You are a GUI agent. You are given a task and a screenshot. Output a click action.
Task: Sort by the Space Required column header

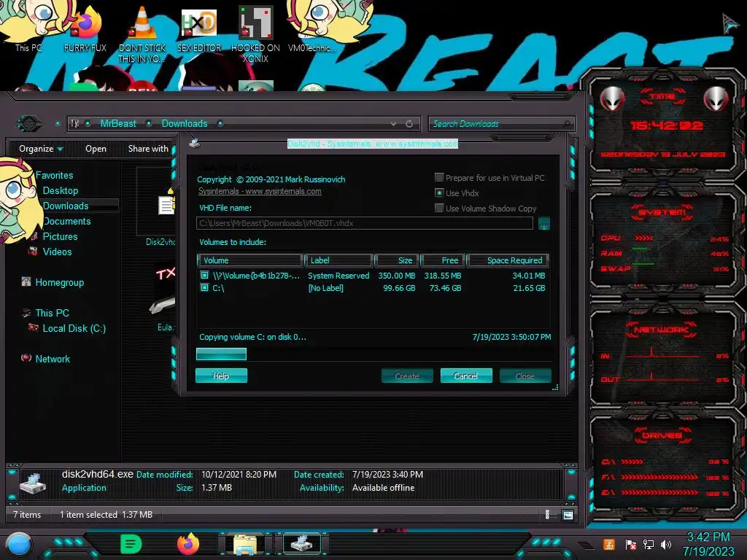coord(508,260)
